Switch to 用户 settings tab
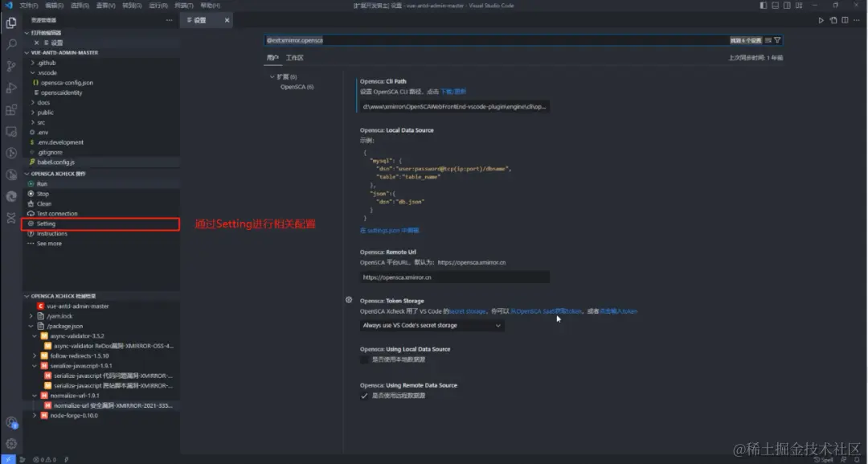 [x=272, y=58]
